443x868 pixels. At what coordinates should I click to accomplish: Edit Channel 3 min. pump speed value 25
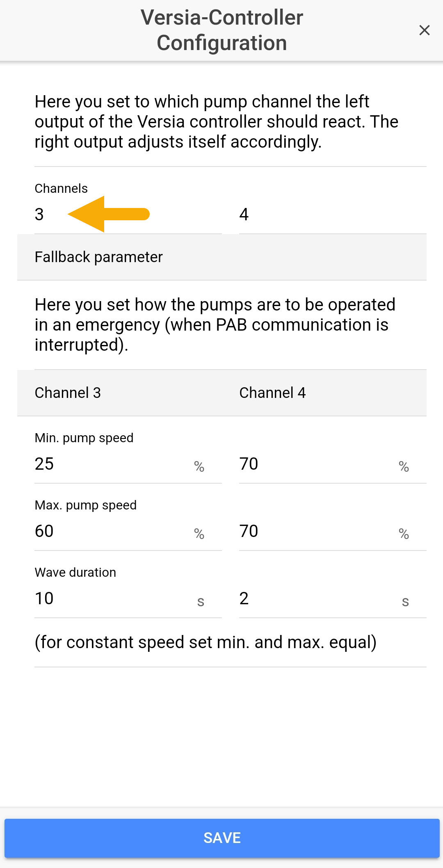111,464
